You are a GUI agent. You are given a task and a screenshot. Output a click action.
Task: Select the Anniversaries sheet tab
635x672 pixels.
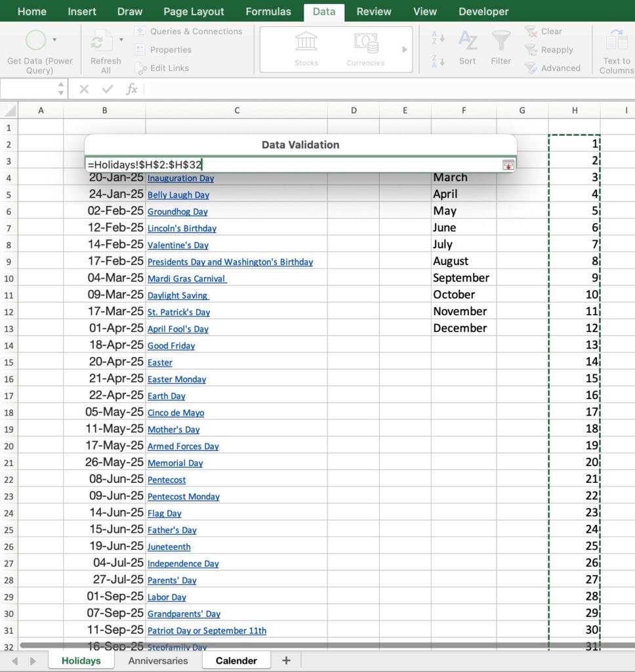pyautogui.click(x=158, y=660)
